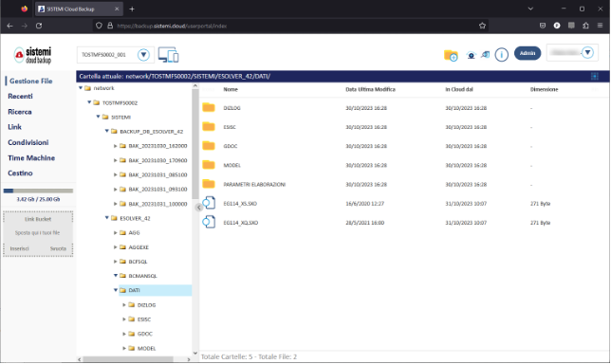Open the user account dropdown arrow
The height and width of the screenshot is (364, 611).
coord(587,52)
